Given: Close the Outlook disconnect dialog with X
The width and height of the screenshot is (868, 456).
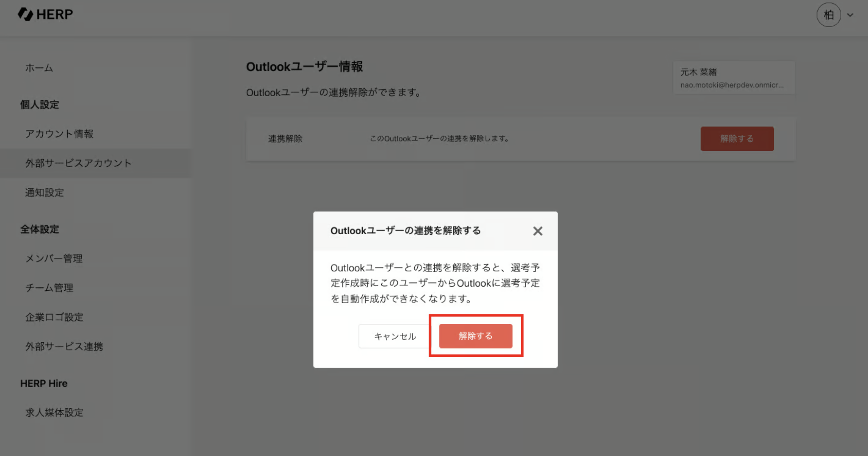Looking at the screenshot, I should (x=537, y=231).
